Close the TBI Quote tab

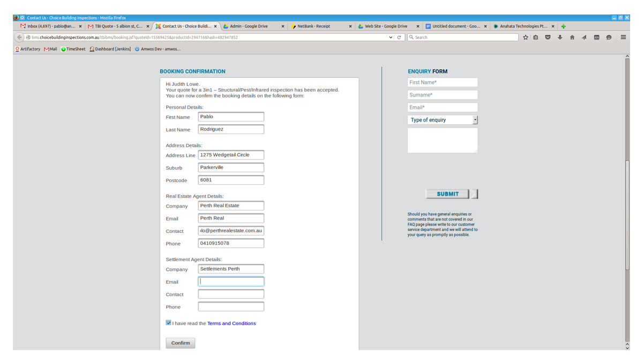148,26
